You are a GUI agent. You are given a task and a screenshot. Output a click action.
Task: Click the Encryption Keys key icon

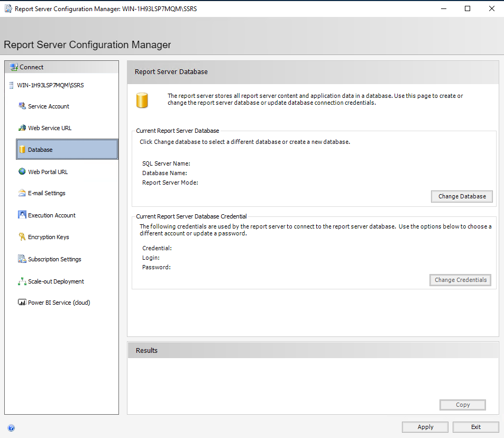click(x=23, y=236)
